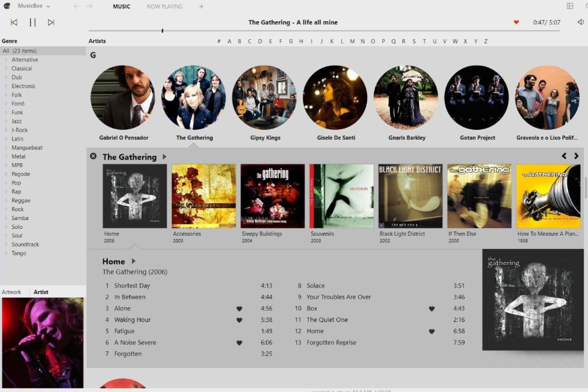
Task: Open the If Then Else album
Action: click(x=479, y=196)
